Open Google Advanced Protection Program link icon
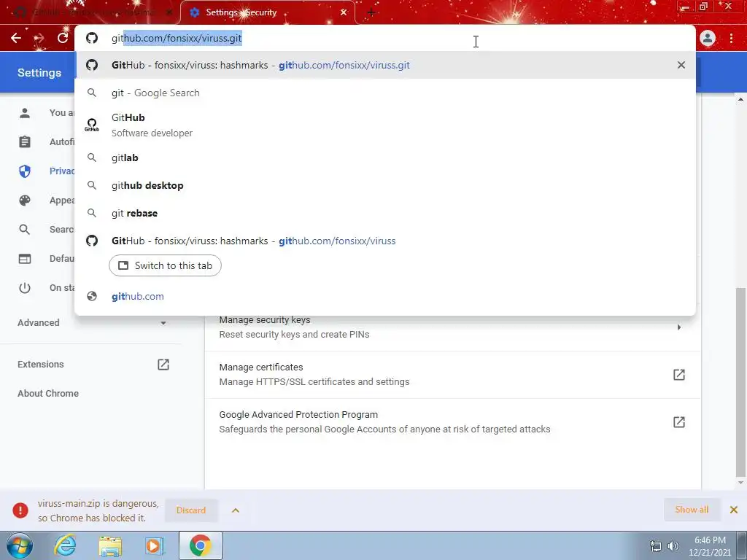The image size is (747, 560). tap(679, 422)
